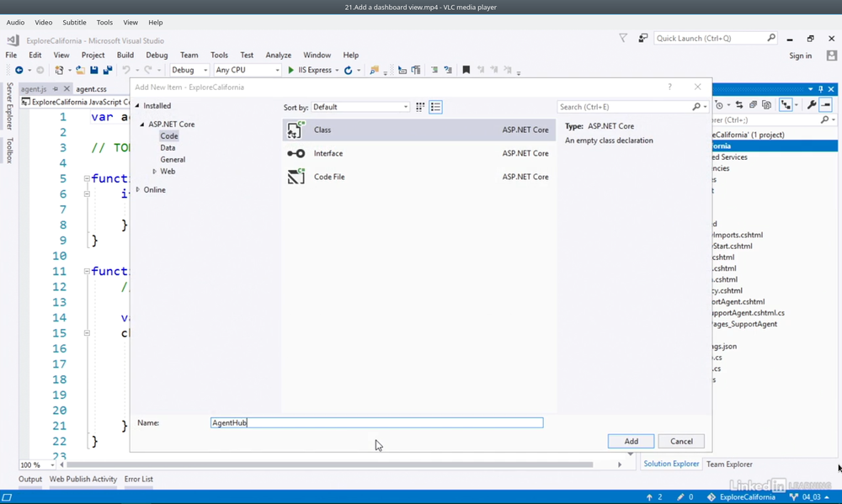Open Solution Explorer properties wrench icon
The image size is (842, 504).
(811, 105)
